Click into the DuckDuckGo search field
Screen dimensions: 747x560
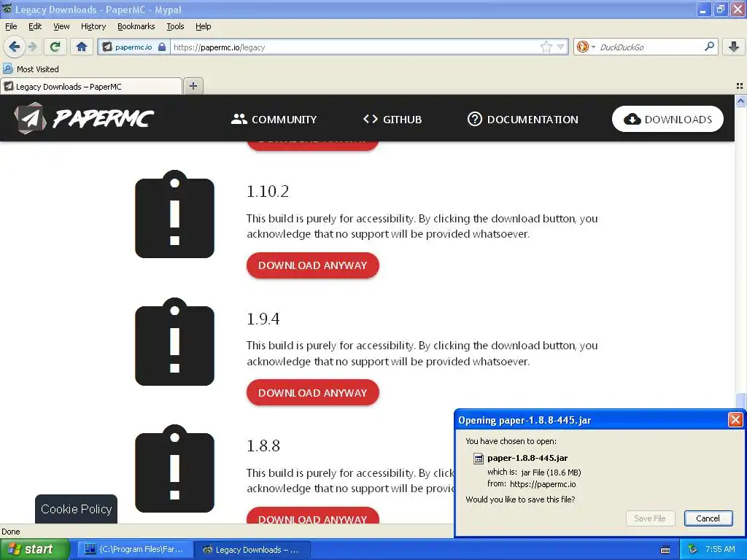(650, 47)
